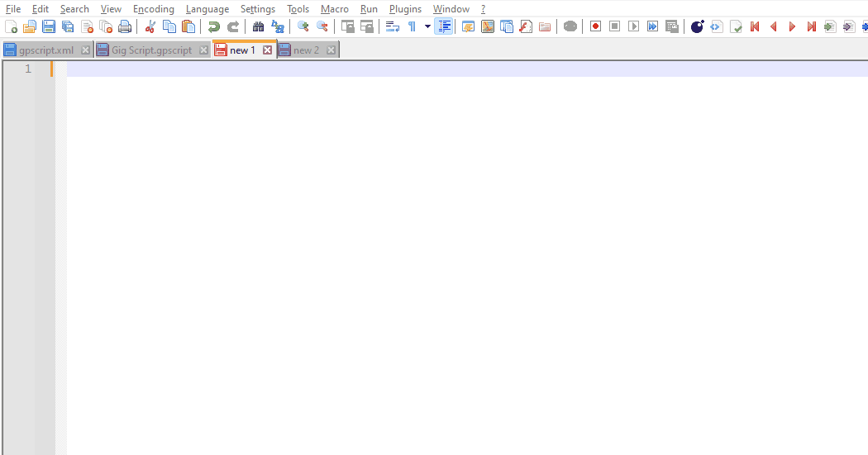The image size is (868, 455).
Task: Click the Save All toolbar icon
Action: coord(68,26)
